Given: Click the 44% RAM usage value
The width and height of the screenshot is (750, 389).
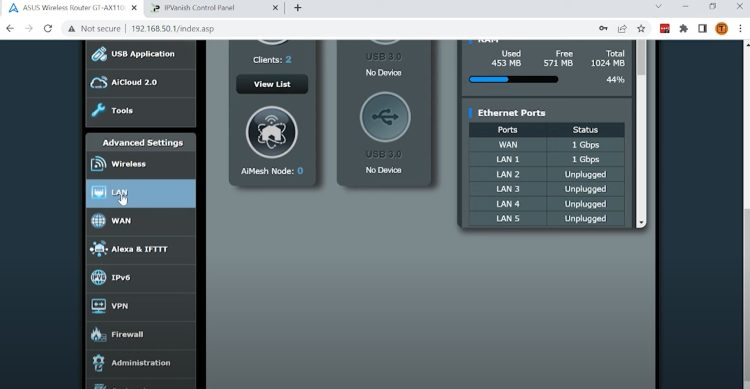Looking at the screenshot, I should (615, 80).
